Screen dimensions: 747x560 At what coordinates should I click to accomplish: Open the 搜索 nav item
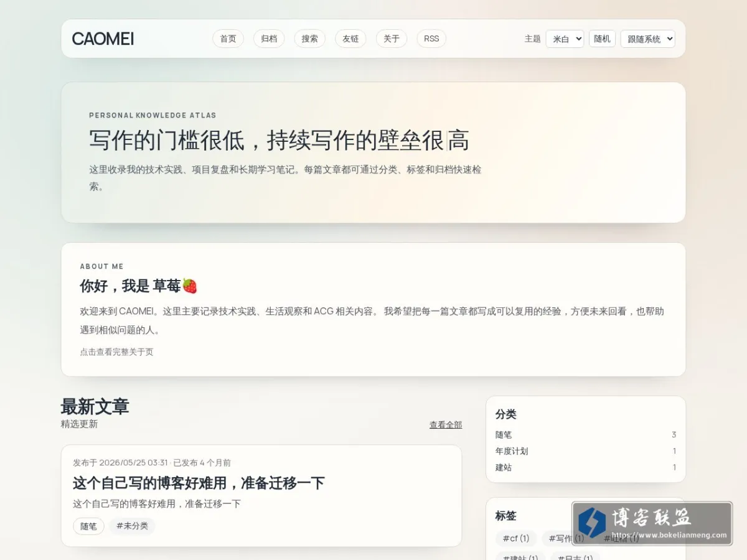[x=310, y=39]
